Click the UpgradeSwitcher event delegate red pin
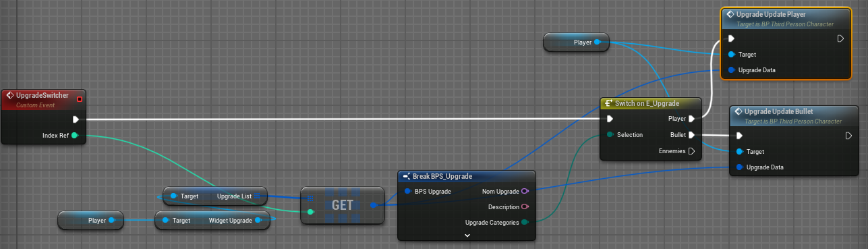The image size is (868, 249). (80, 100)
